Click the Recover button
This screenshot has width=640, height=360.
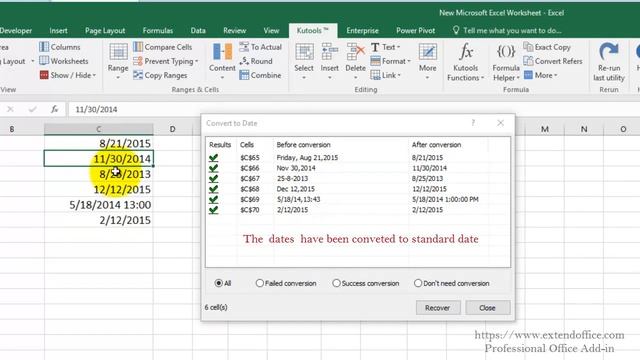(438, 308)
